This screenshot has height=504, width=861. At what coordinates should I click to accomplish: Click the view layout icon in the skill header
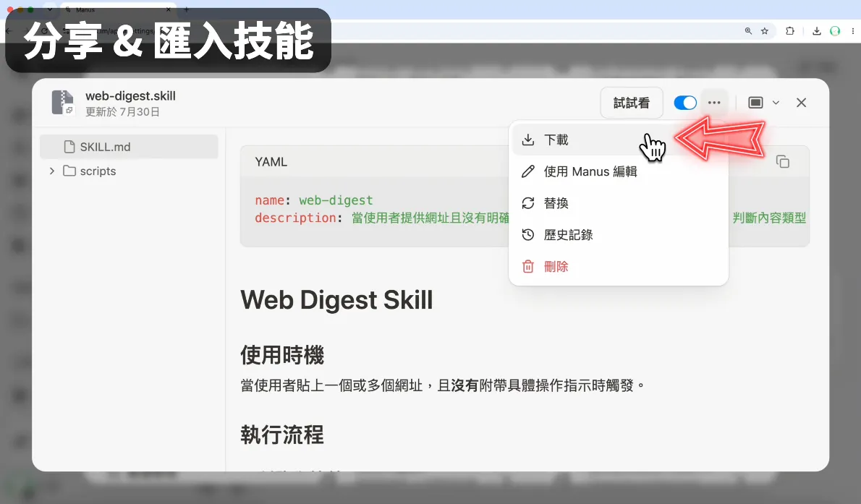point(755,103)
